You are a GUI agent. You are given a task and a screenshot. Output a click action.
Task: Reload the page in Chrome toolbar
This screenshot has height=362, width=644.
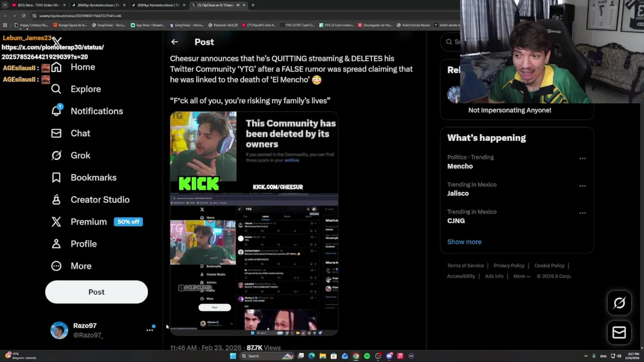pos(23,16)
